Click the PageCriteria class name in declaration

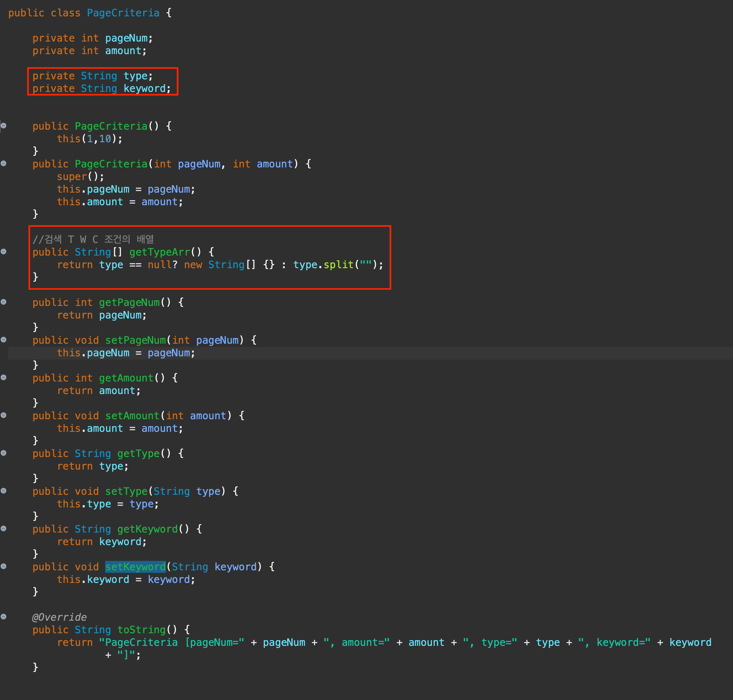[123, 13]
